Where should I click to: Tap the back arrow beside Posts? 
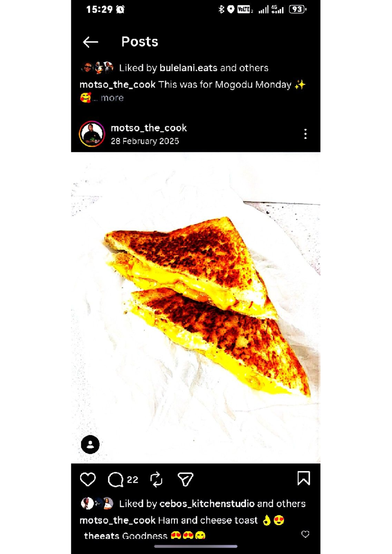tap(90, 42)
